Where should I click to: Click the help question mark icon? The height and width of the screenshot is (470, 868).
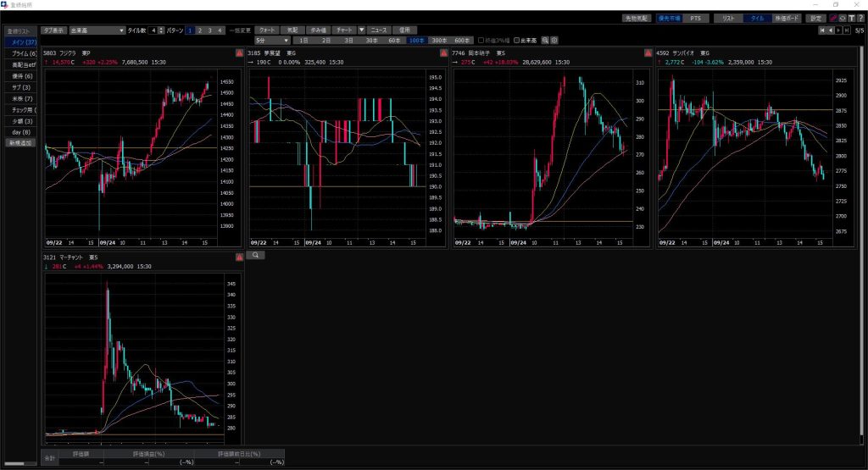860,18
